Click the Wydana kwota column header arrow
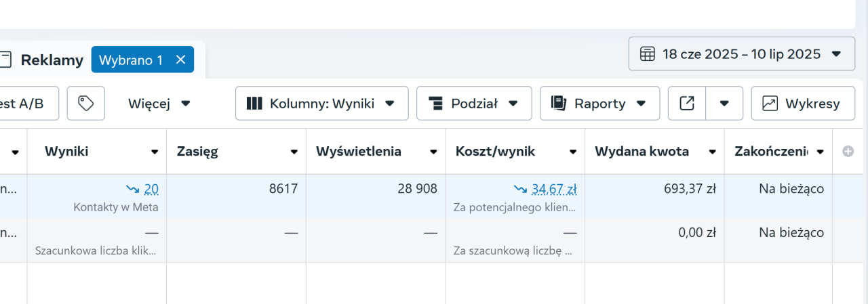The image size is (868, 304). [712, 152]
